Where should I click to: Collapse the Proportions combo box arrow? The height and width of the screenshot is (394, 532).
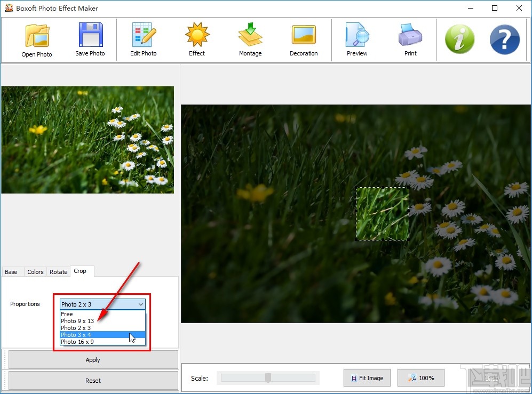click(x=141, y=304)
